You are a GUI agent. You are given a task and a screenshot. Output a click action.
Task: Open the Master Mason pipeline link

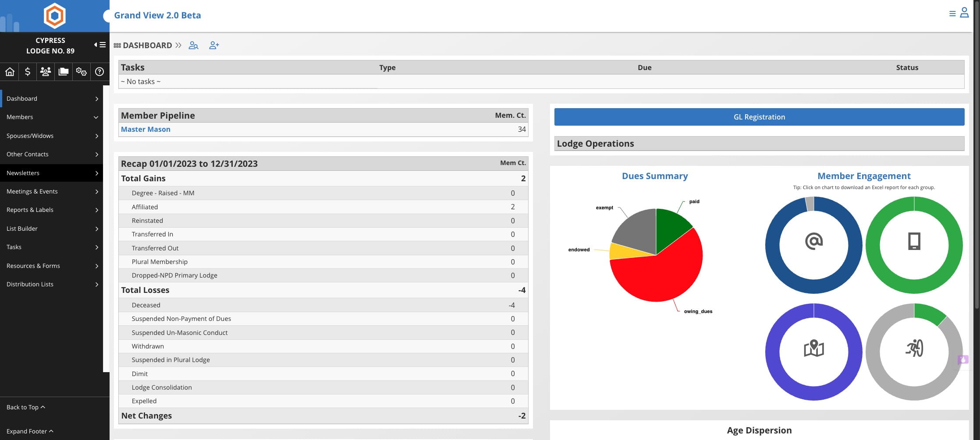146,129
